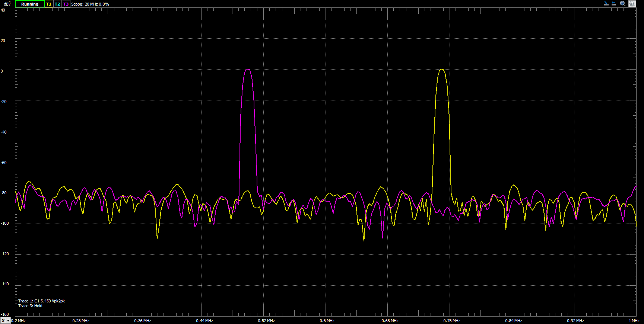Click the Scope: 20 MHz 0.0% status
Image resolution: width=644 pixels, height=324 pixels.
[x=90, y=4]
